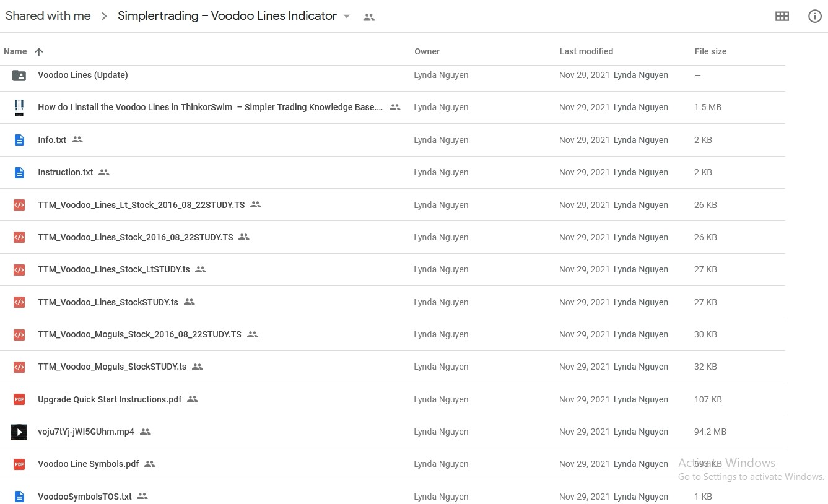Click PDF icon of Voodoo Line Symbols.pdf
828x504 pixels.
(x=19, y=464)
